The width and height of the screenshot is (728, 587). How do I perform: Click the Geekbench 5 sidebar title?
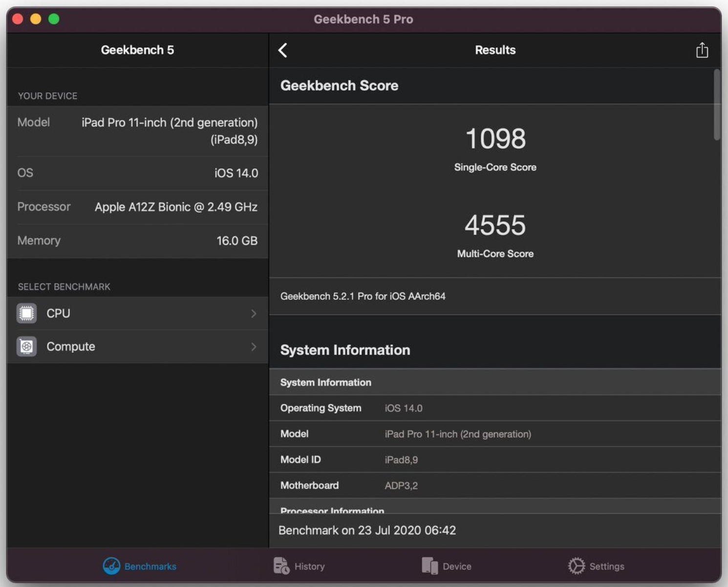[x=137, y=50]
